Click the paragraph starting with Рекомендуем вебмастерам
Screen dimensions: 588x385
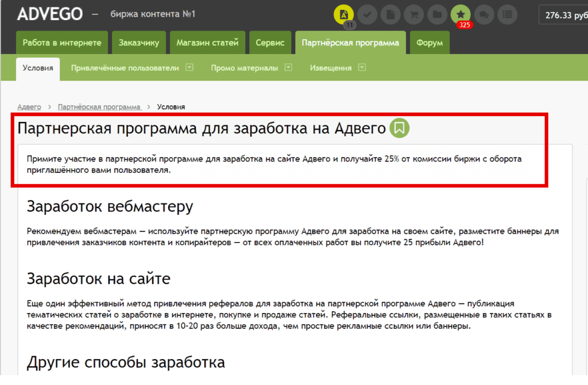(293, 237)
